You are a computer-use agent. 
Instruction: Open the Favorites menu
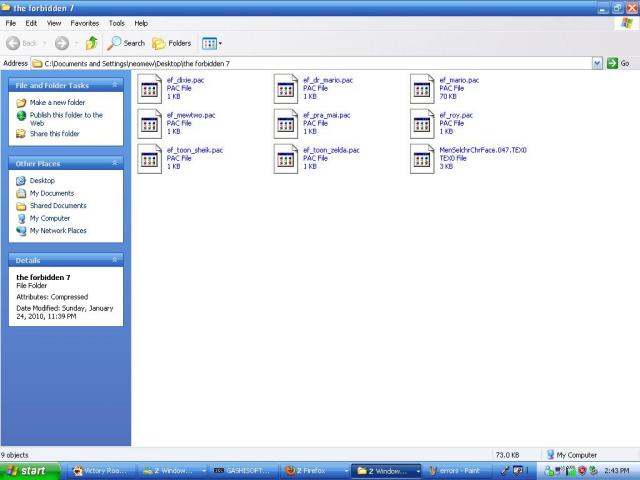[x=84, y=22]
